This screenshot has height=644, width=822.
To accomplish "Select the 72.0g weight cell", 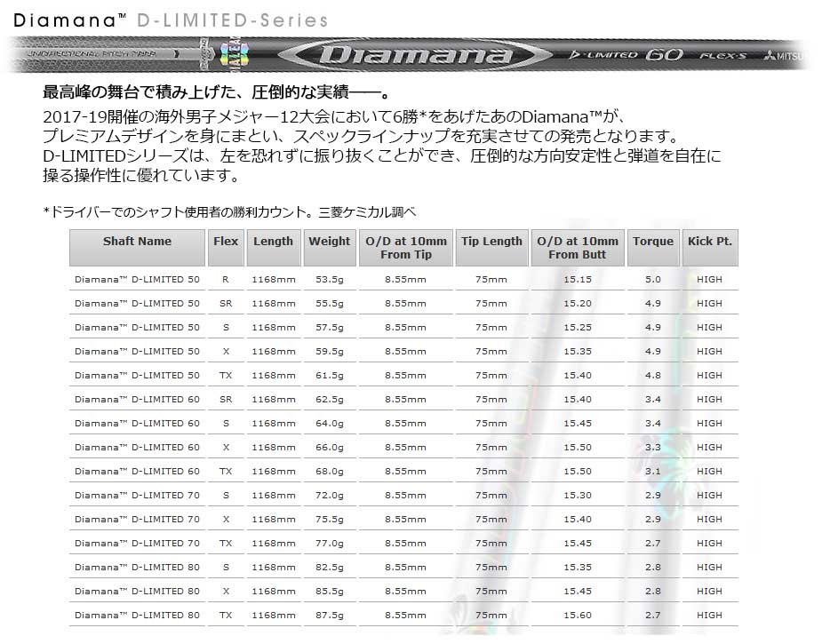I will pos(329,496).
